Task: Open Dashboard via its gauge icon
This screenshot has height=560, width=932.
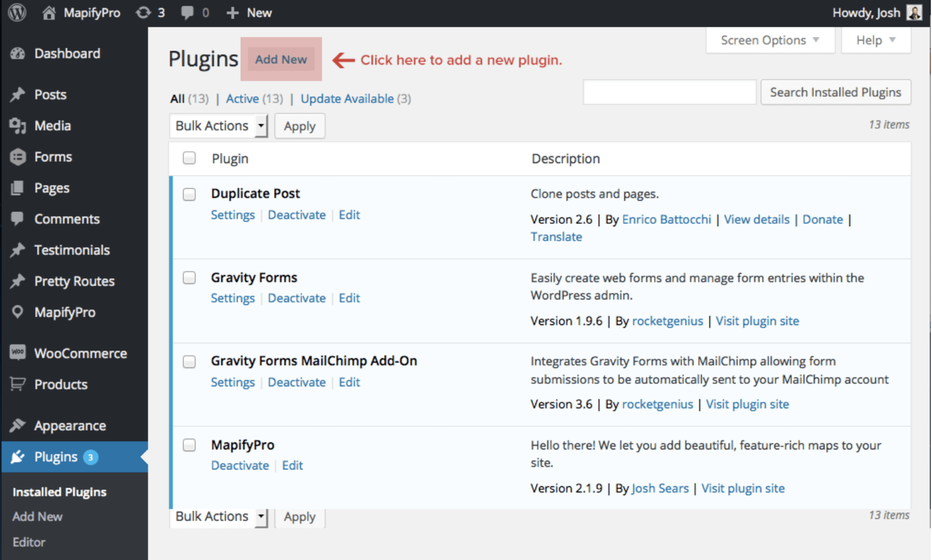Action: 18,54
